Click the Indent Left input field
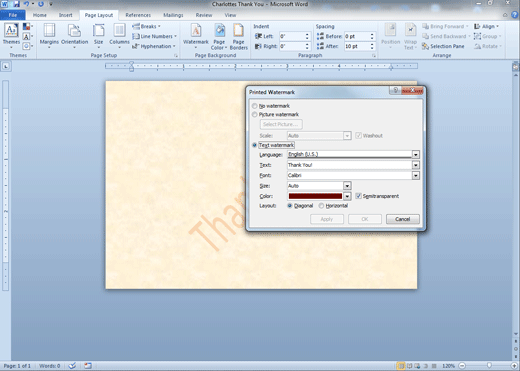The height and width of the screenshot is (371, 520). pyautogui.click(x=292, y=36)
